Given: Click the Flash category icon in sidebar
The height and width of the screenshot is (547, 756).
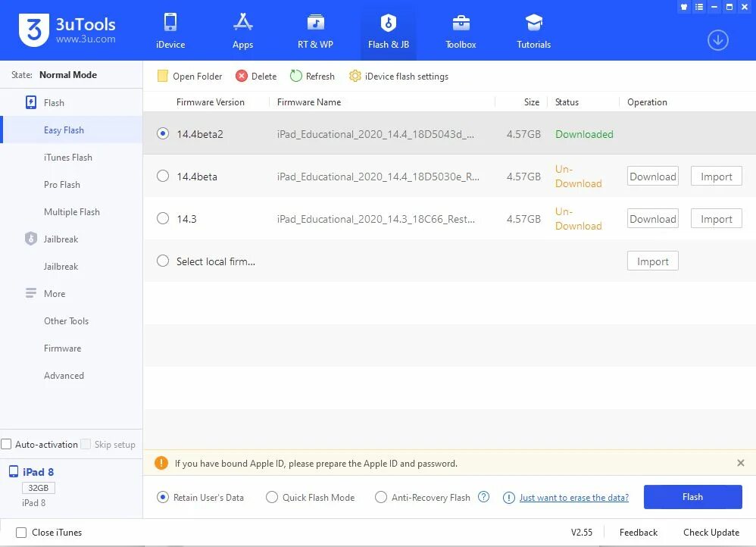Looking at the screenshot, I should 31,102.
